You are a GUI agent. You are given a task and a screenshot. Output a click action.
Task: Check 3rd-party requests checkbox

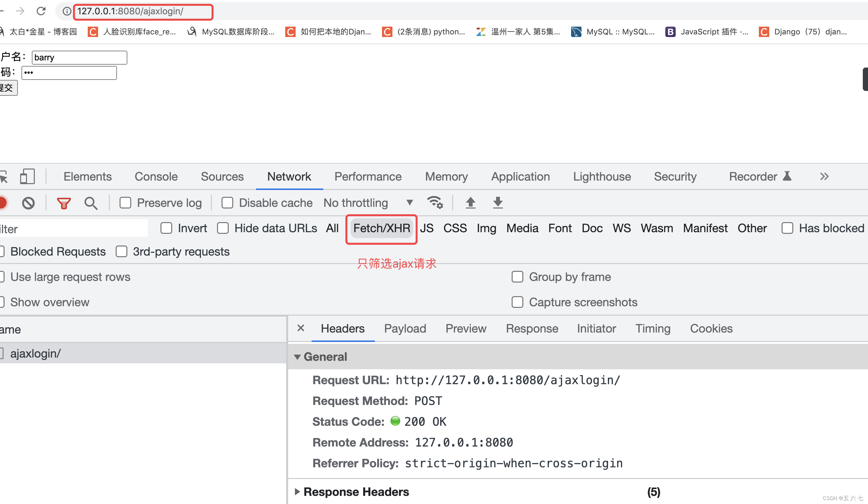pos(121,251)
